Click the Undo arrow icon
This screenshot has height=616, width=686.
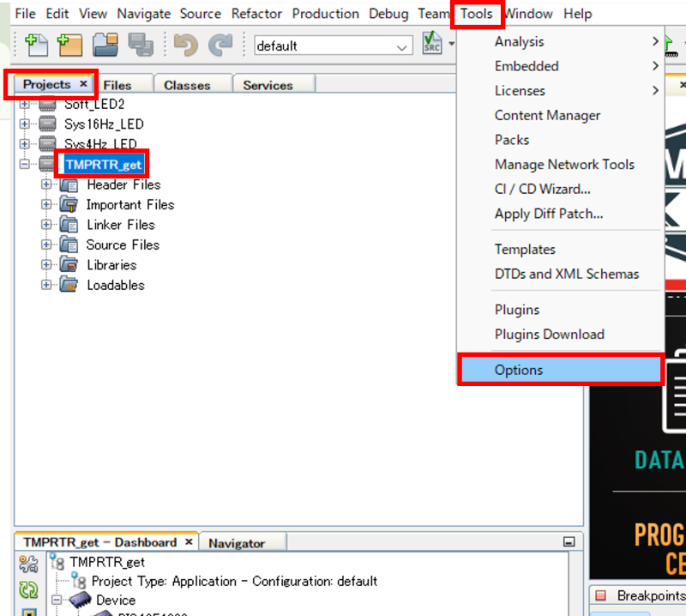point(185,45)
